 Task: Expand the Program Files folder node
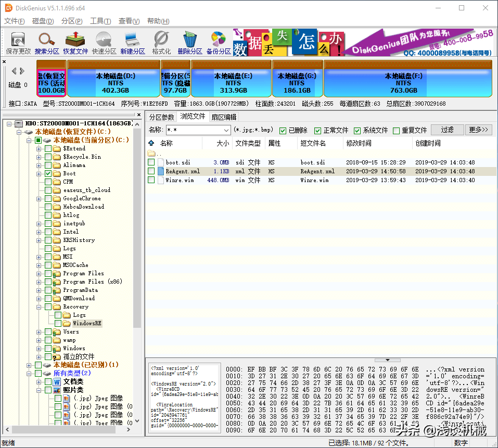pyautogui.click(x=39, y=274)
